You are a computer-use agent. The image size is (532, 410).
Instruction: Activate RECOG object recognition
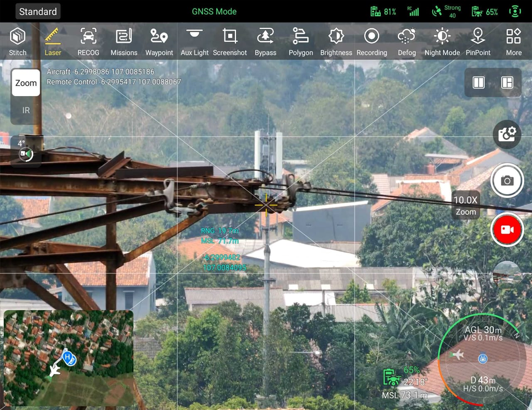tap(88, 41)
